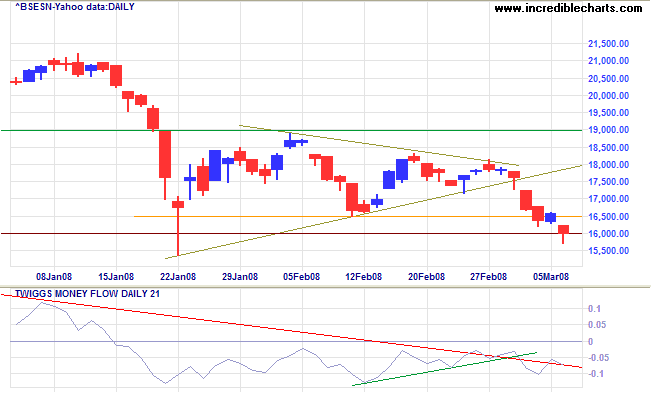Viewport: 651px width, 395px height.
Task: Click the 29Jan08 date label
Action: click(x=240, y=277)
